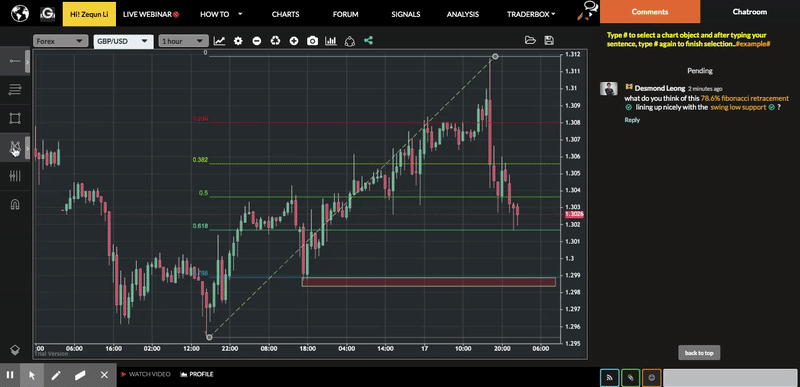Click the swing low support link
The image size is (800, 387).
(738, 107)
